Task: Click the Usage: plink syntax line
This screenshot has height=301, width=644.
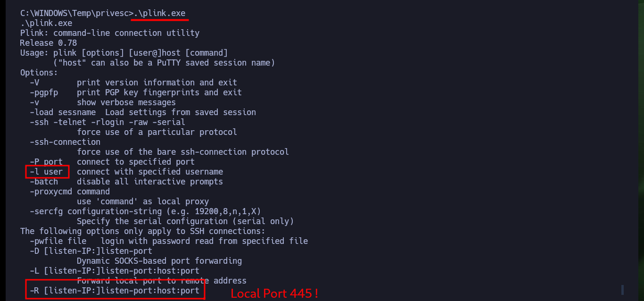Action: (x=124, y=53)
